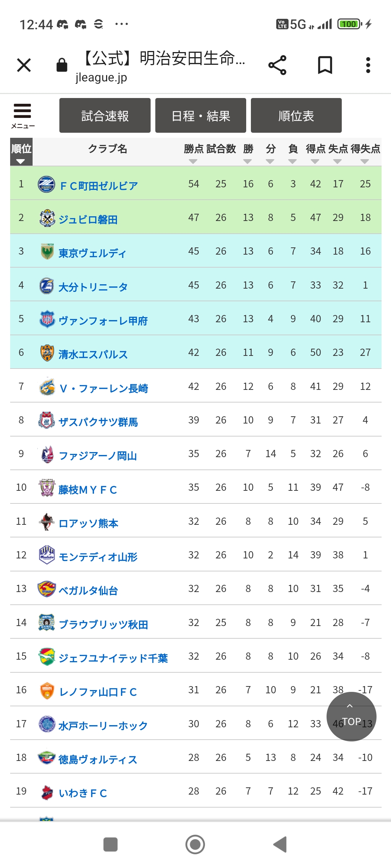Sort table by 勝点 arrow

(x=193, y=161)
